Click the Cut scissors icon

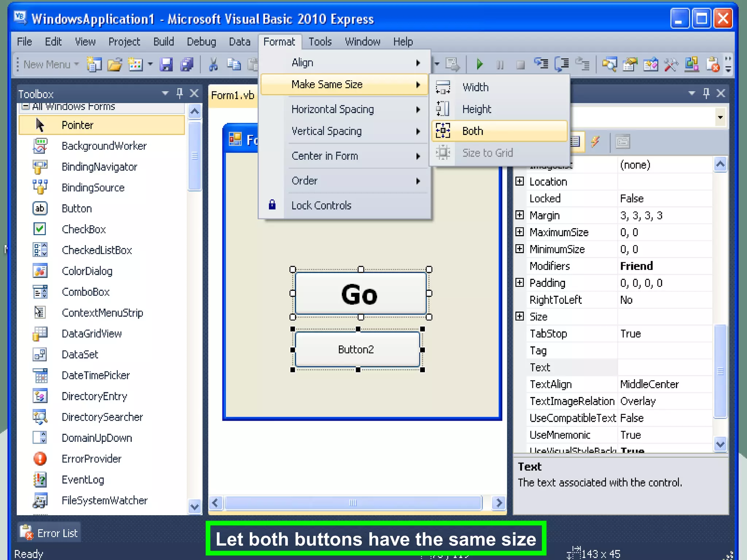click(213, 65)
